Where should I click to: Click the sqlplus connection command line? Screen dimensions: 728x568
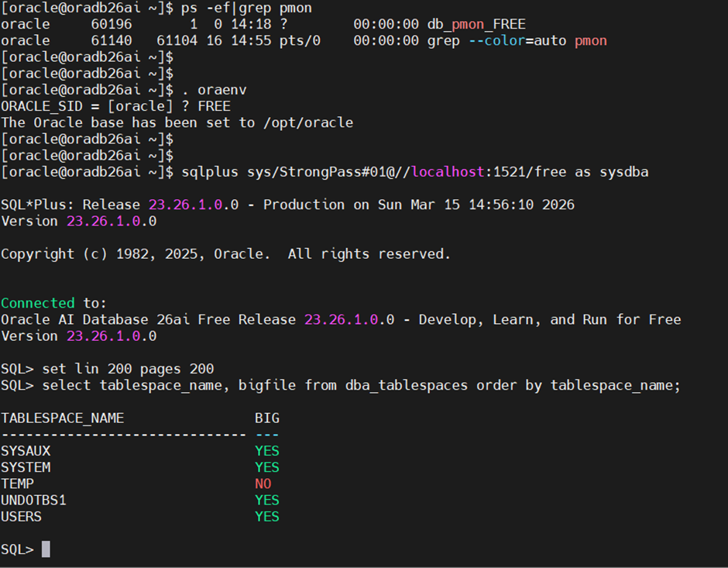pyautogui.click(x=414, y=172)
